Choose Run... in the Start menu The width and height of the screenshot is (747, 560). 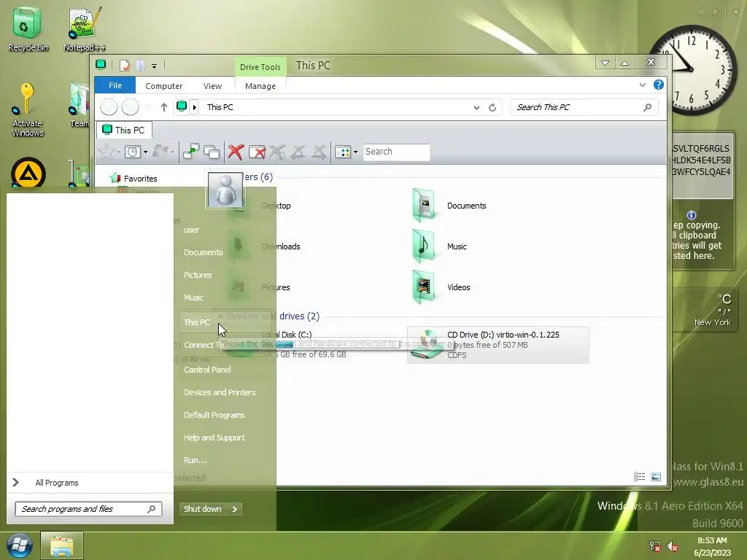click(x=195, y=460)
